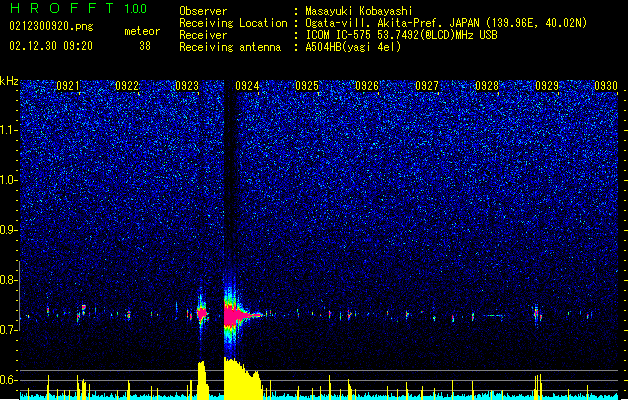The height and width of the screenshot is (400, 629).
Task: Select the filename 0212300920.png
Action: point(51,27)
